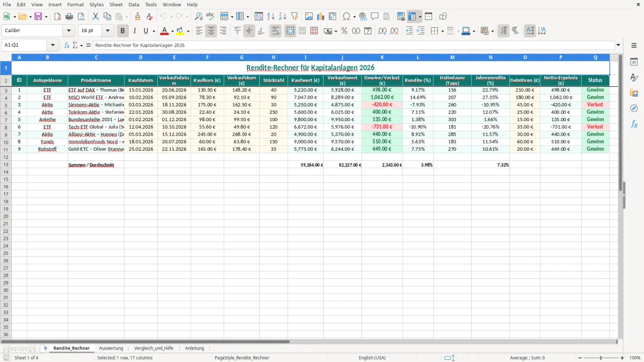Insert a comment via speech-bubble icon

click(x=375, y=17)
